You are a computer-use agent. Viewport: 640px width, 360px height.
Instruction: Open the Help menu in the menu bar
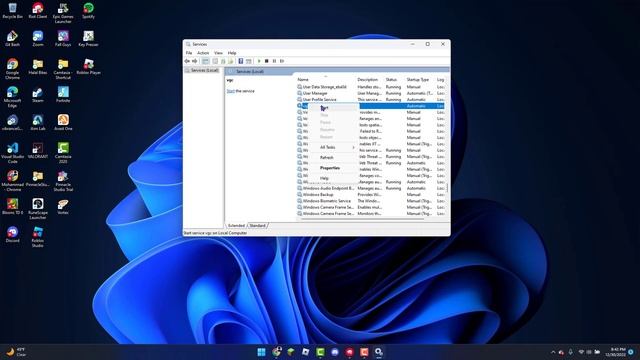(x=232, y=53)
